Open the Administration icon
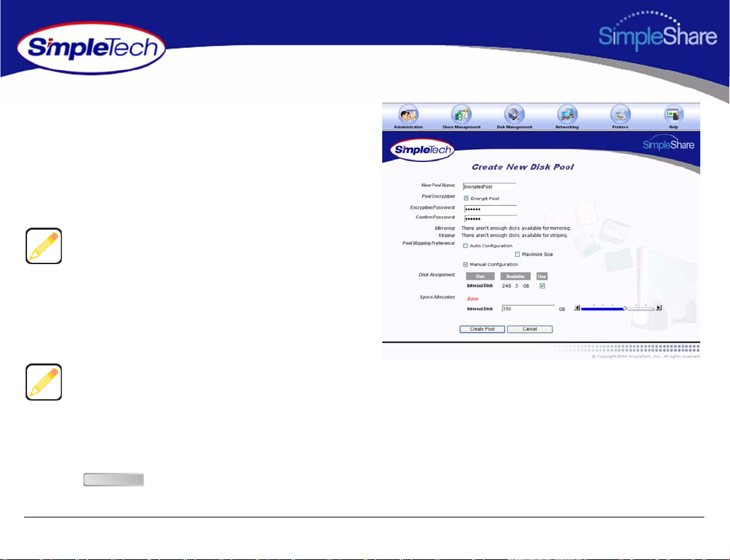Image resolution: width=730 pixels, height=560 pixels. (409, 115)
